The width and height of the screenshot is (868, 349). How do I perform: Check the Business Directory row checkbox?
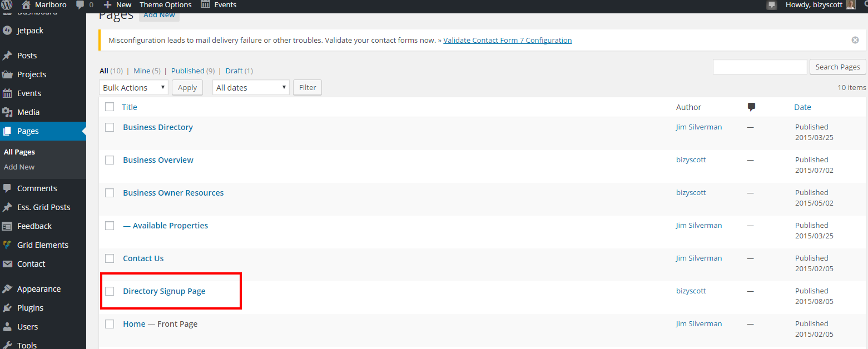point(110,127)
